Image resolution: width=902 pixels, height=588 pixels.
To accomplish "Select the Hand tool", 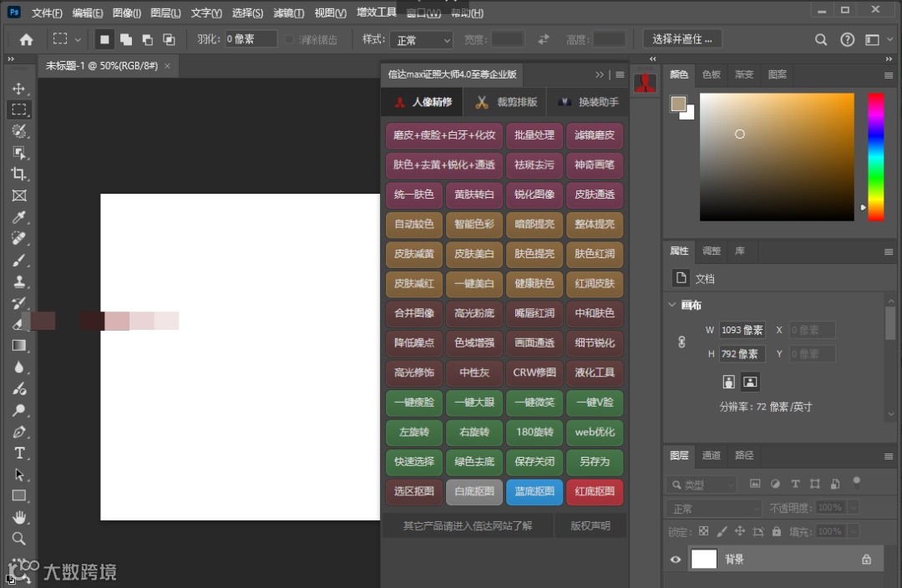I will click(x=19, y=517).
